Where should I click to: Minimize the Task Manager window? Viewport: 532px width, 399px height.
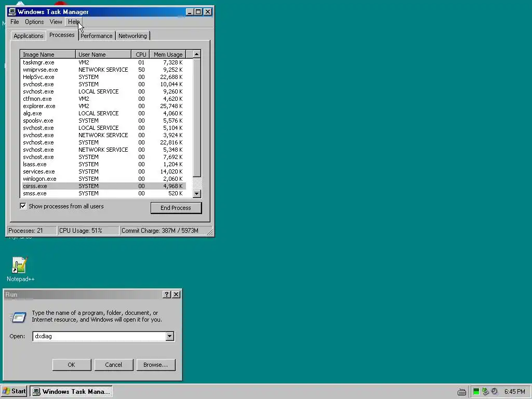coord(190,12)
